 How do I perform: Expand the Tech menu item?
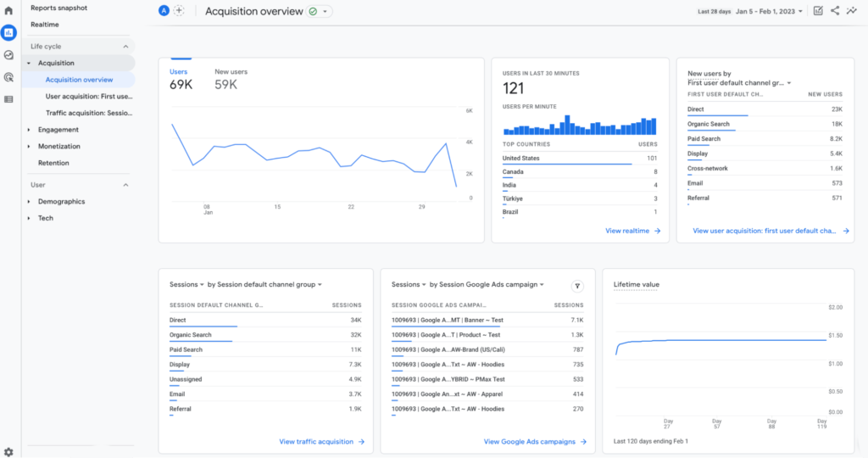pyautogui.click(x=29, y=218)
